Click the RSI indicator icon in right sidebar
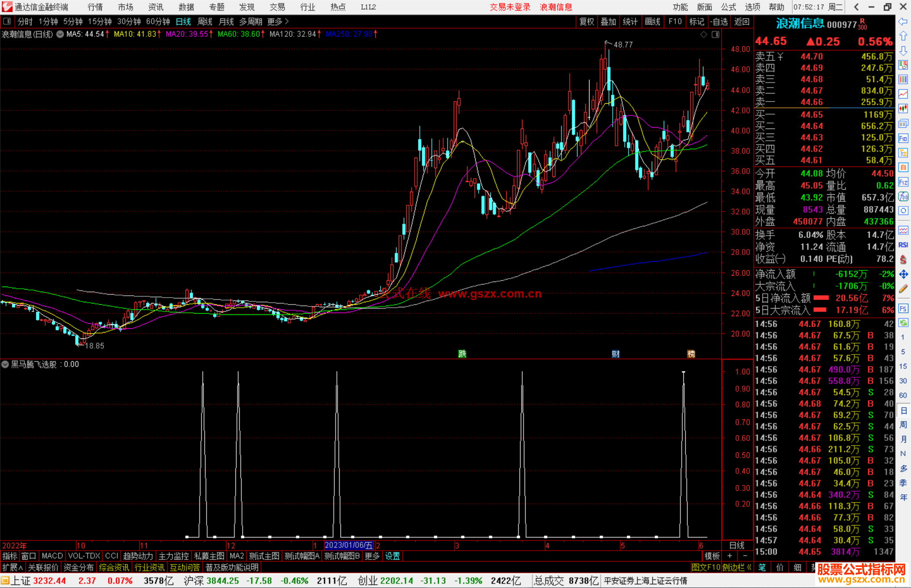 903,245
